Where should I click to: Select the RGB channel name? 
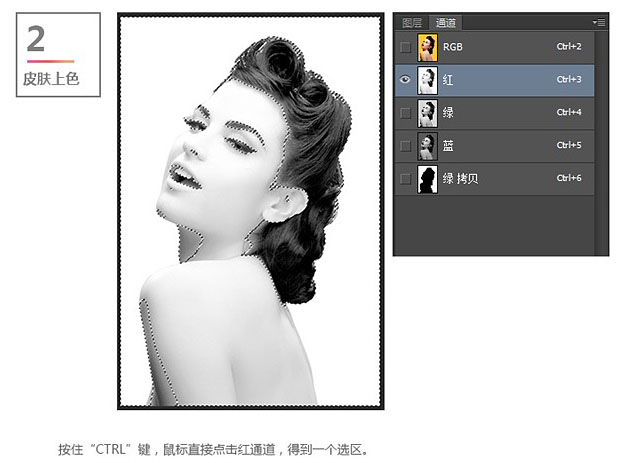point(453,47)
